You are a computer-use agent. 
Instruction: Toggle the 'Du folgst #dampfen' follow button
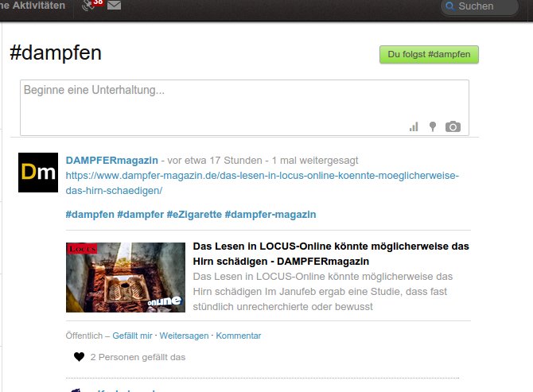(x=429, y=55)
